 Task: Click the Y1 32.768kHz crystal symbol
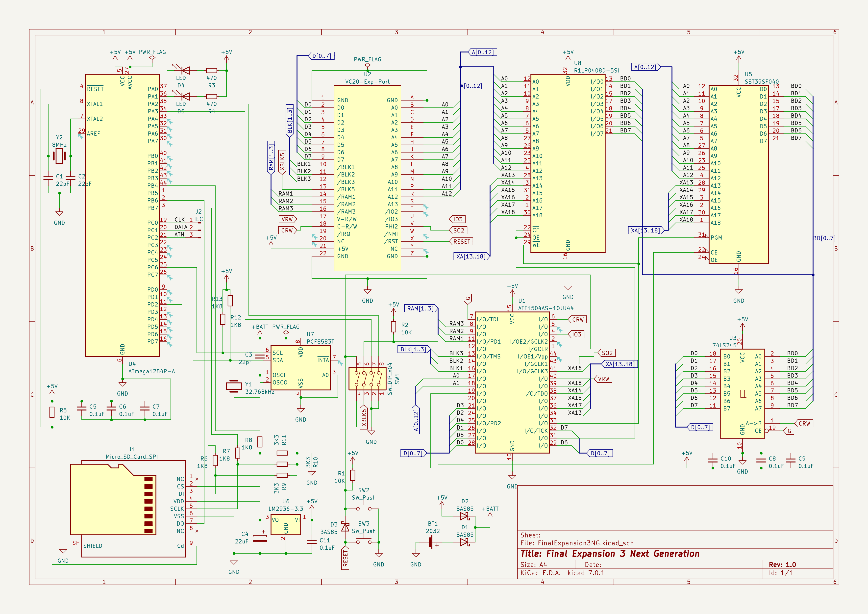click(234, 386)
